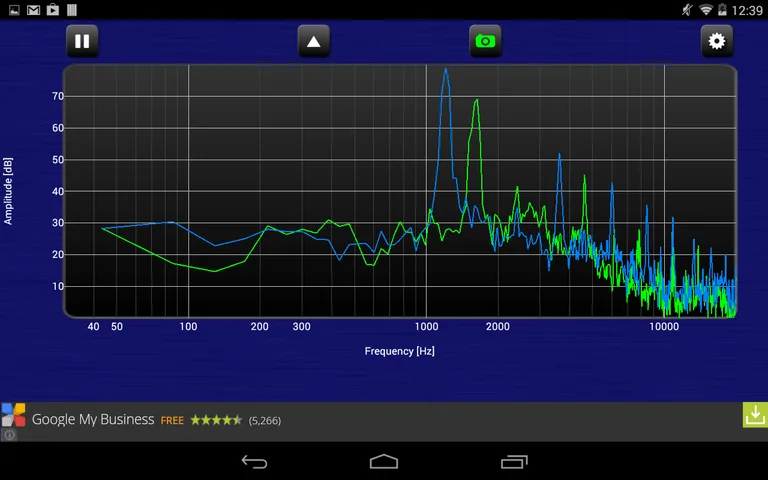Screen dimensions: 768x480
Task: Tap the 70 amplitude tick label
Action: coord(58,96)
